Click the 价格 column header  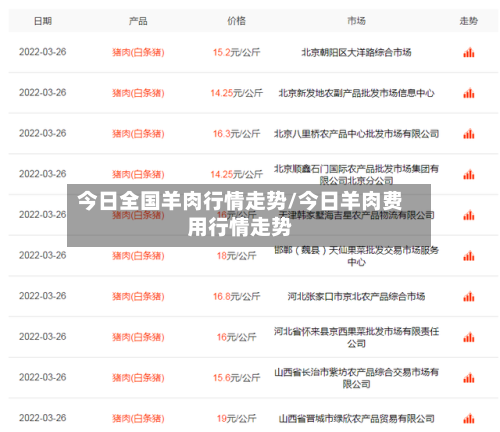tap(236, 21)
